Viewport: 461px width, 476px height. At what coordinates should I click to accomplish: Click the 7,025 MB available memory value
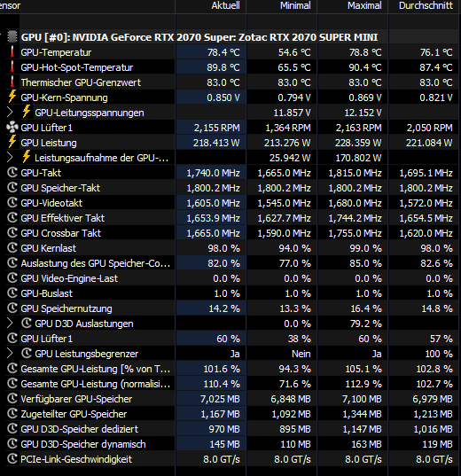[x=220, y=399]
